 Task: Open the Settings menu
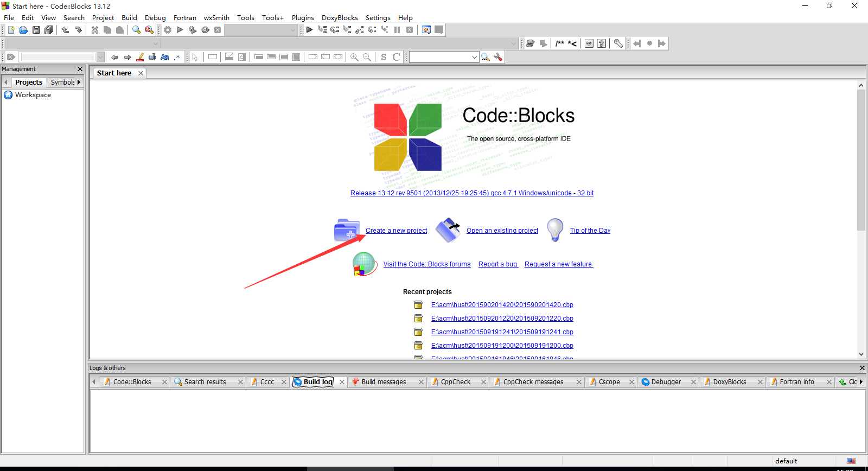[378, 17]
